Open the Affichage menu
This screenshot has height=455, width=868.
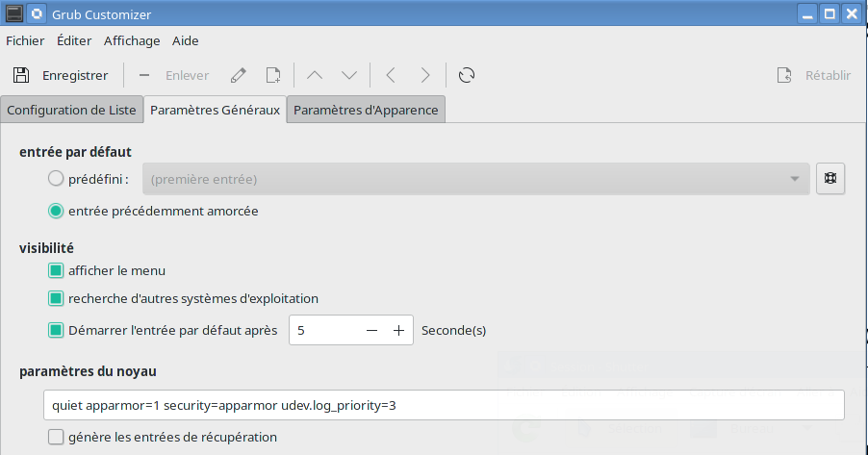pos(132,41)
